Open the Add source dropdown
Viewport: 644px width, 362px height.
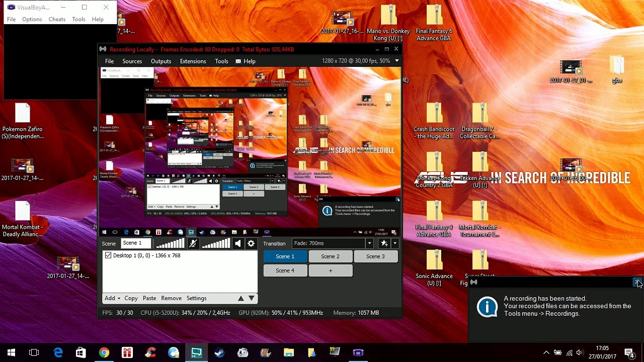(x=112, y=298)
